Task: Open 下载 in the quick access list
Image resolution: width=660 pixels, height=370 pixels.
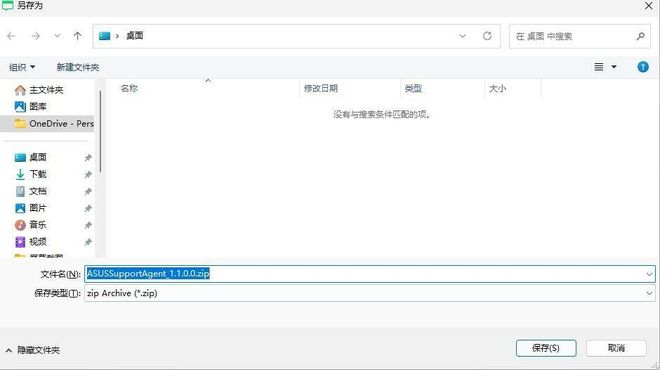Action: click(x=30, y=174)
